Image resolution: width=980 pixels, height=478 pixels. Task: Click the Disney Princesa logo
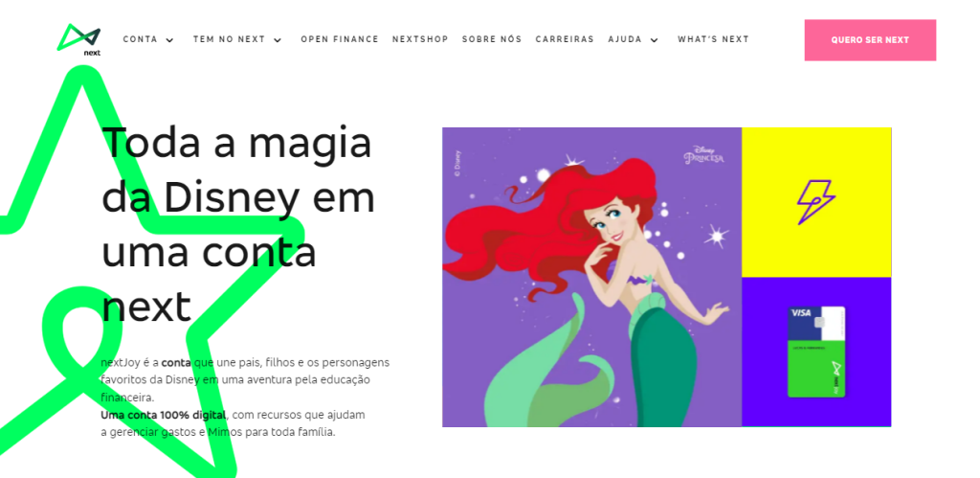point(703,154)
